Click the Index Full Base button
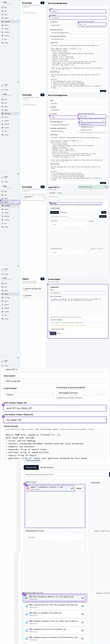This screenshot has width=110, height=644. click(55, 208)
